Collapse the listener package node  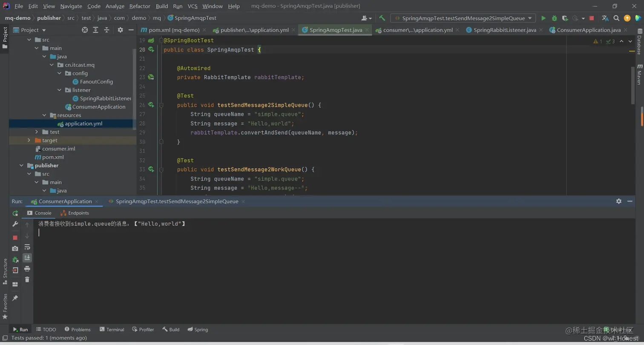(x=59, y=90)
